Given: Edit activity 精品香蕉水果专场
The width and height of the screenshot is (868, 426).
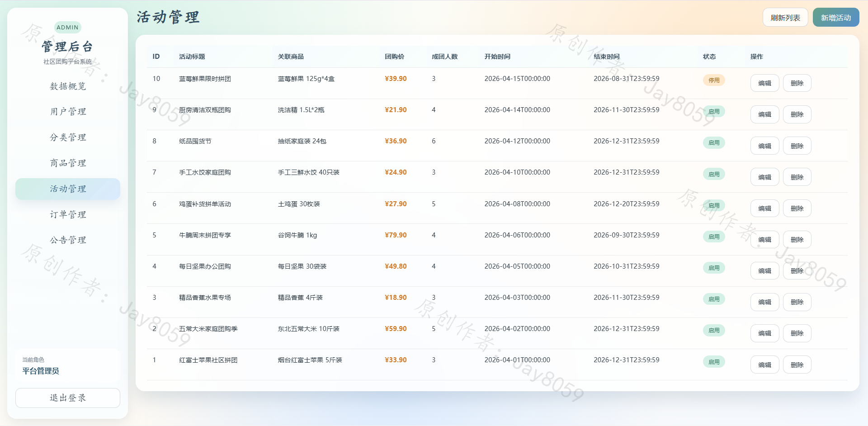Looking at the screenshot, I should click(x=765, y=302).
